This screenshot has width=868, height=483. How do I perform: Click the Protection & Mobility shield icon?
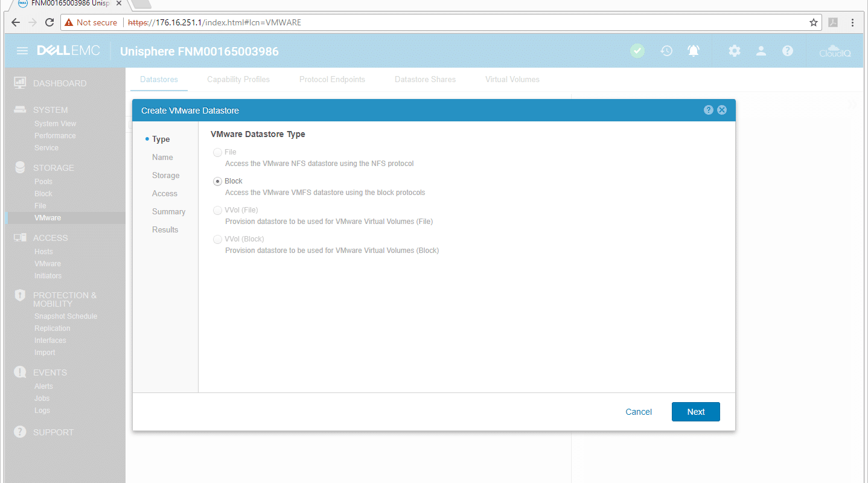click(x=20, y=295)
